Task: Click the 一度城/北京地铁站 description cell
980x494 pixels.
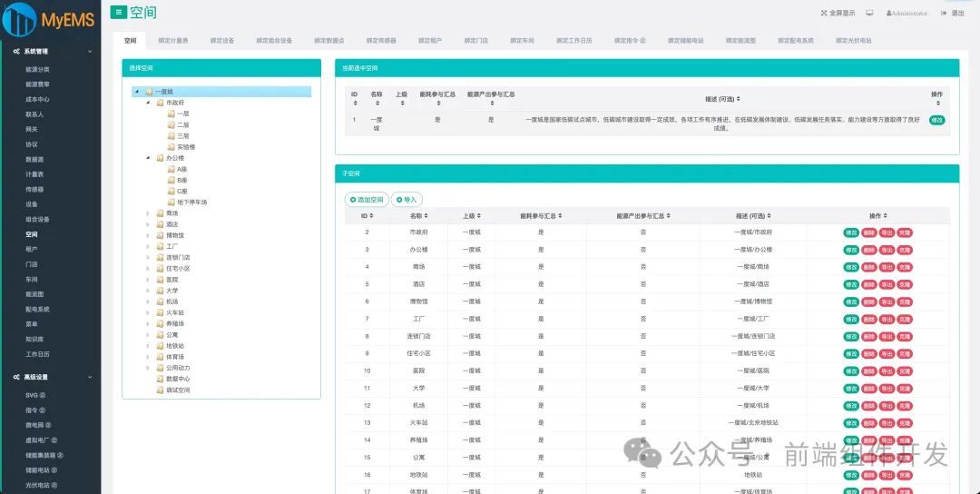Action: (x=753, y=422)
